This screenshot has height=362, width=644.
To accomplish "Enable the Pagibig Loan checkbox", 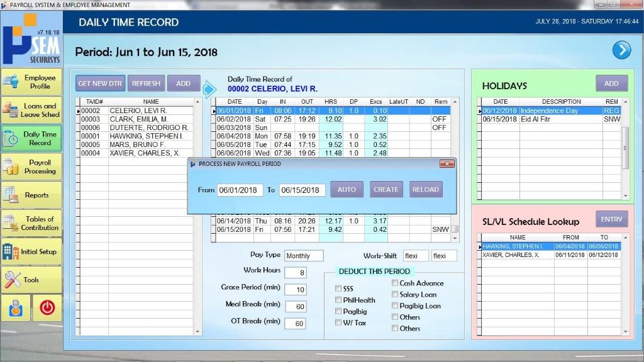I will (395, 305).
